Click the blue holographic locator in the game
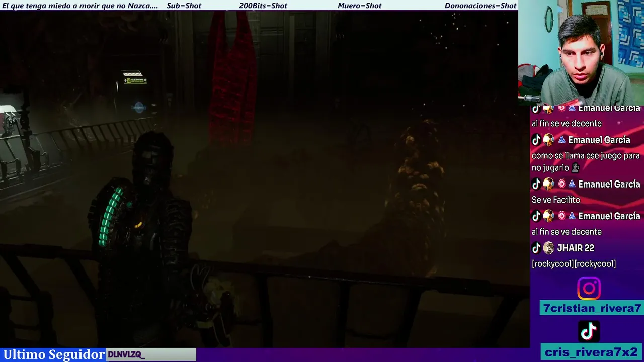The image size is (644, 362). click(x=139, y=107)
